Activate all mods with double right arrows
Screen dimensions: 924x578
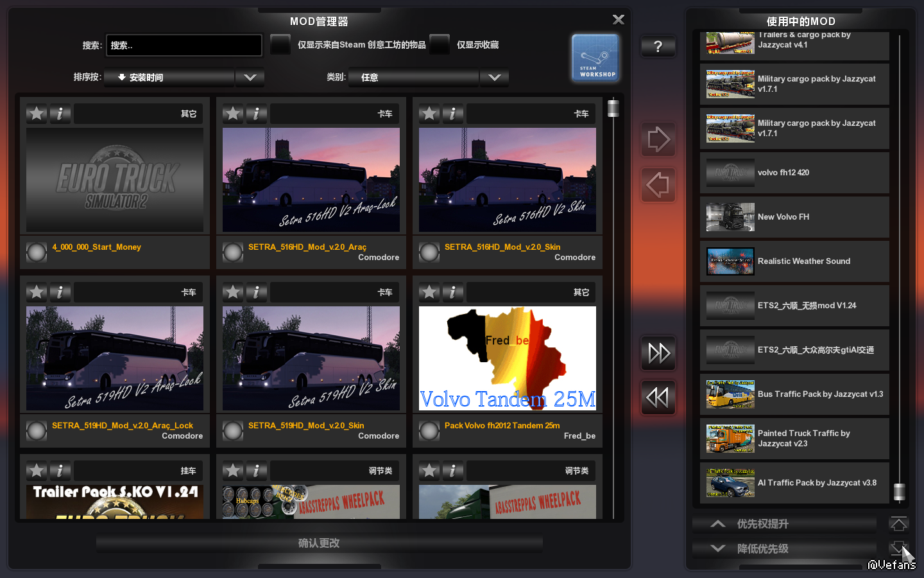[658, 353]
